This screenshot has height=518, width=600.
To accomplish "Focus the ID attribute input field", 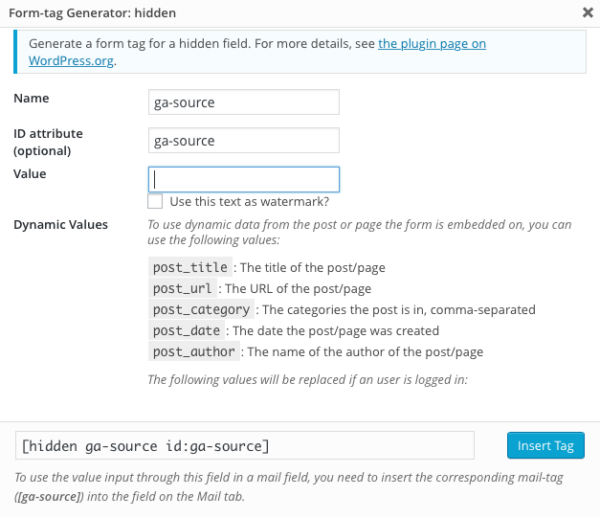I will tap(244, 140).
